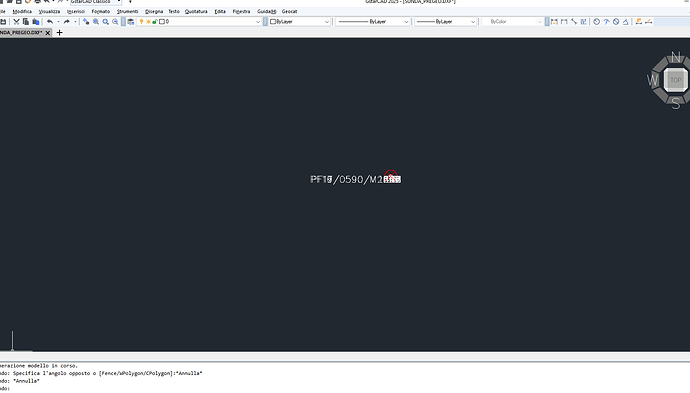This screenshot has height=393, width=690.
Task: Open the layer properties manager icon
Action: (x=131, y=22)
